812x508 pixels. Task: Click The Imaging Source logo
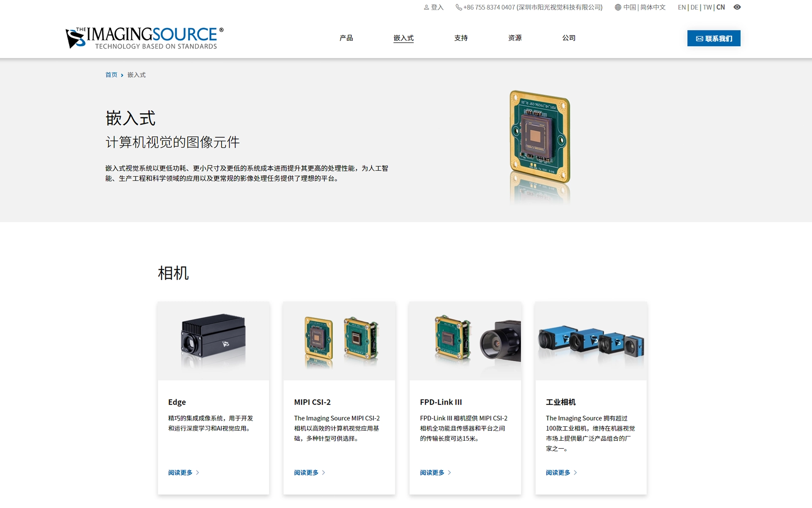point(145,38)
